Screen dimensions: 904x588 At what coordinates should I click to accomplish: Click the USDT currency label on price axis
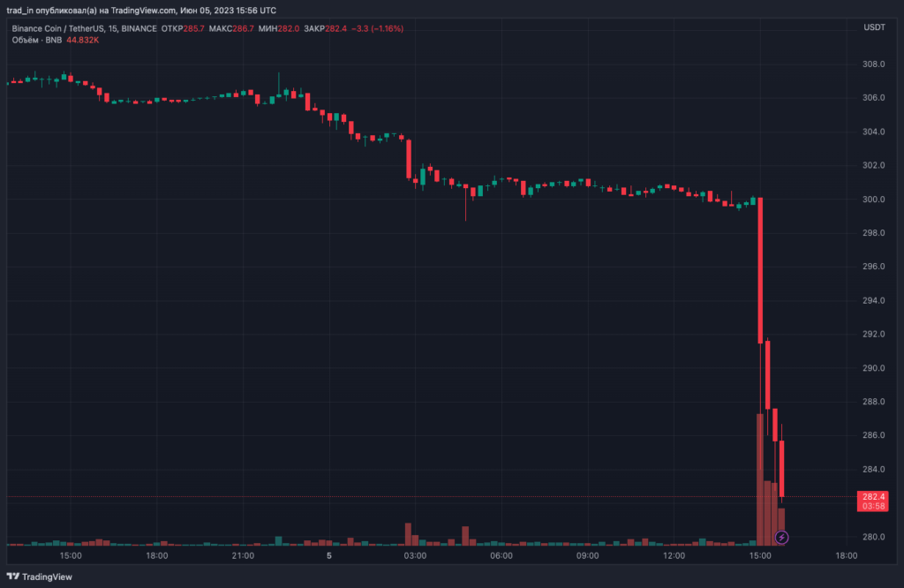pyautogui.click(x=873, y=28)
